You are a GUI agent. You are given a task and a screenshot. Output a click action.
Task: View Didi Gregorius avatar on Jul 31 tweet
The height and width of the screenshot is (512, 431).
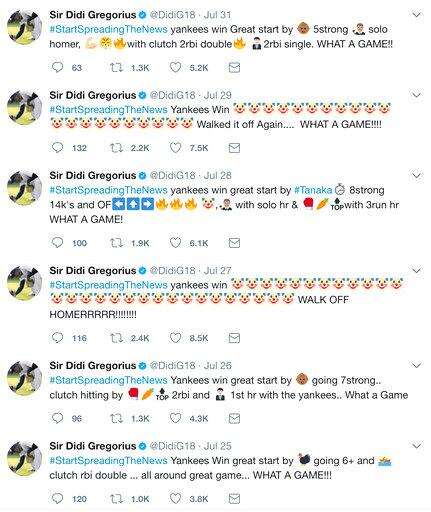[x=24, y=27]
